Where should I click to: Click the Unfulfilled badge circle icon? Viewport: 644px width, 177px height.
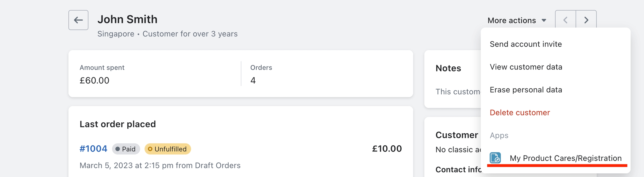[150, 149]
